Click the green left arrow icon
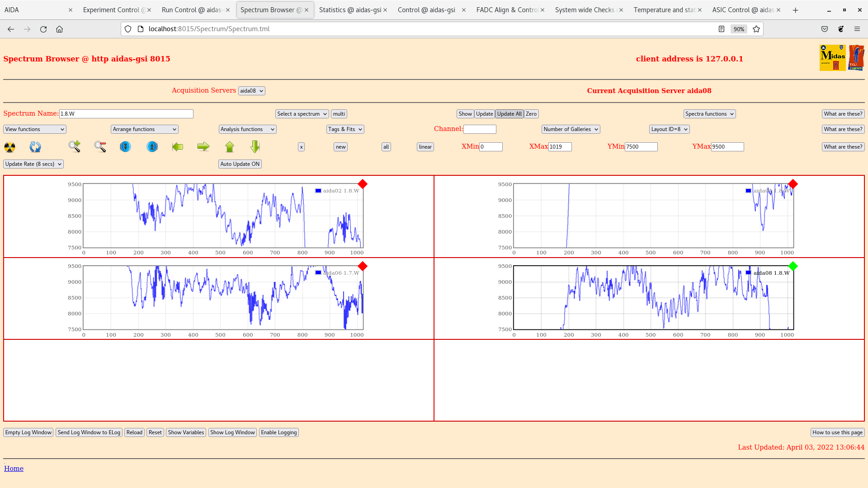The width and height of the screenshot is (868, 488). point(178,147)
